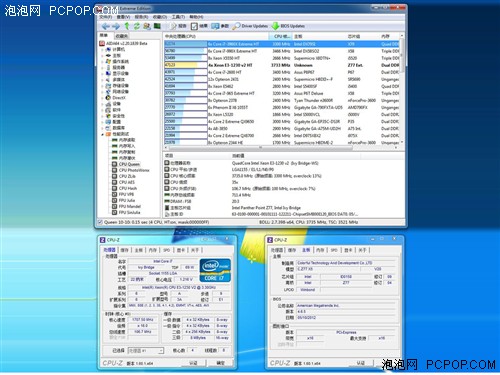Click the results list horizontal scrollbar
The image size is (500, 375).
280,147
